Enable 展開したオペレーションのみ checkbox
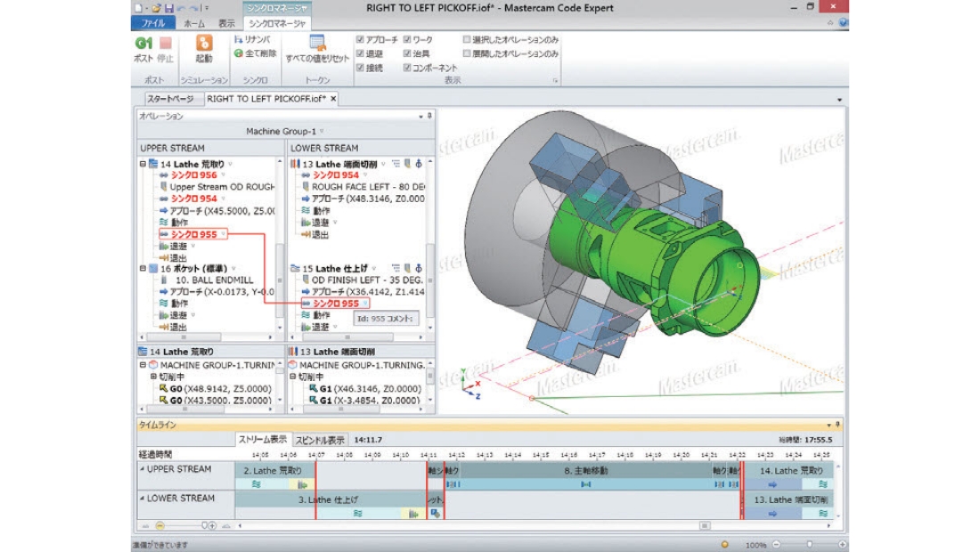Viewport: 980px width, 552px height. (466, 53)
